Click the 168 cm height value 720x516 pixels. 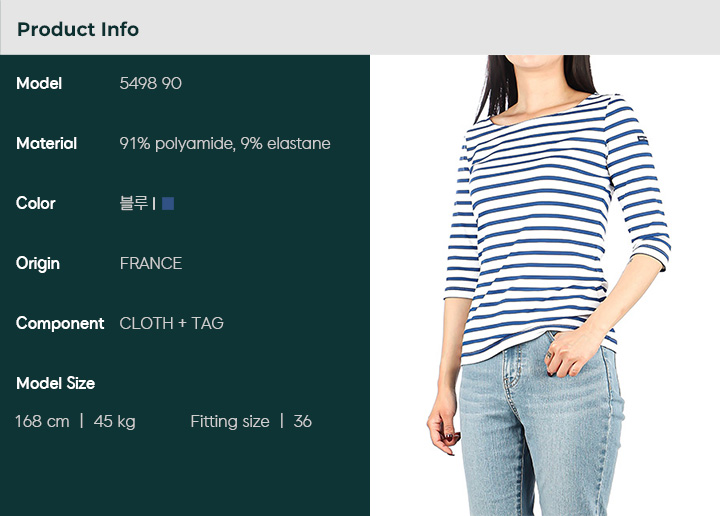click(x=42, y=421)
